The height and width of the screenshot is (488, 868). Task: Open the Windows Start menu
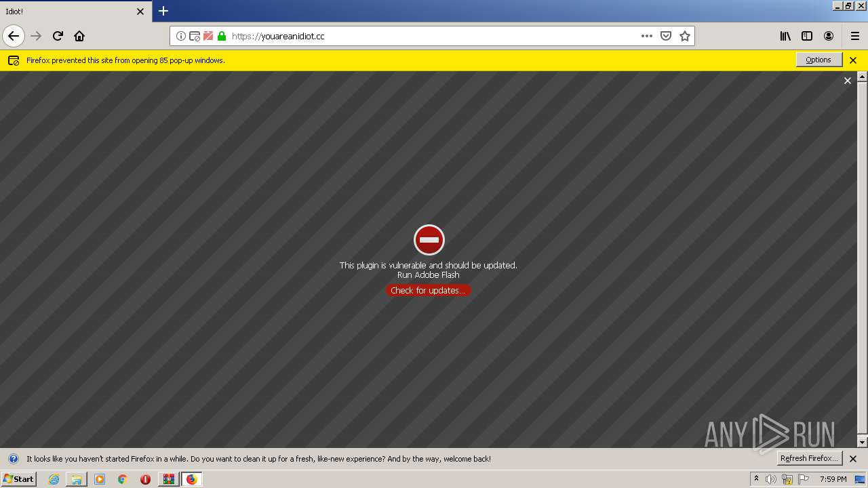coord(18,479)
